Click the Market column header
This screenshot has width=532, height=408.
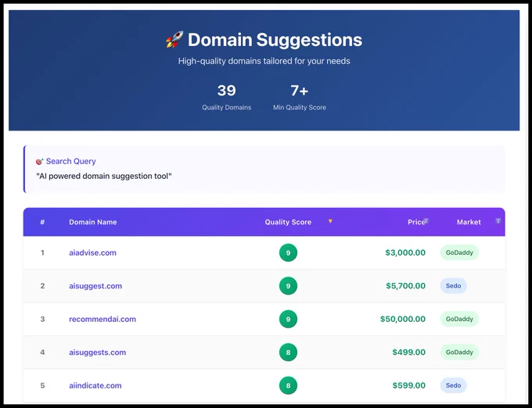click(x=469, y=222)
